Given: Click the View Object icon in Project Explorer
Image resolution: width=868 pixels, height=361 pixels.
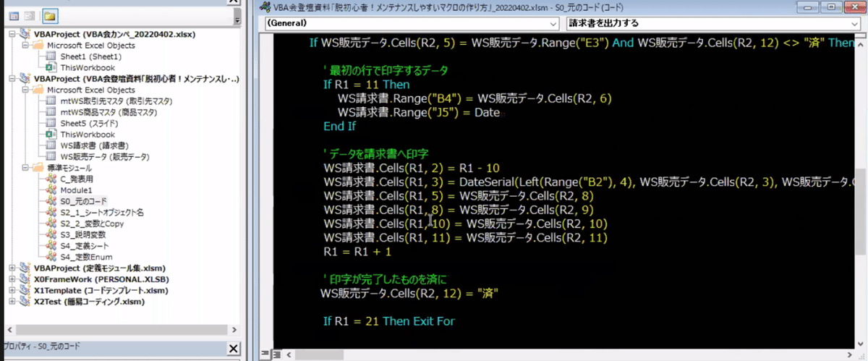Looking at the screenshot, I should (x=31, y=14).
